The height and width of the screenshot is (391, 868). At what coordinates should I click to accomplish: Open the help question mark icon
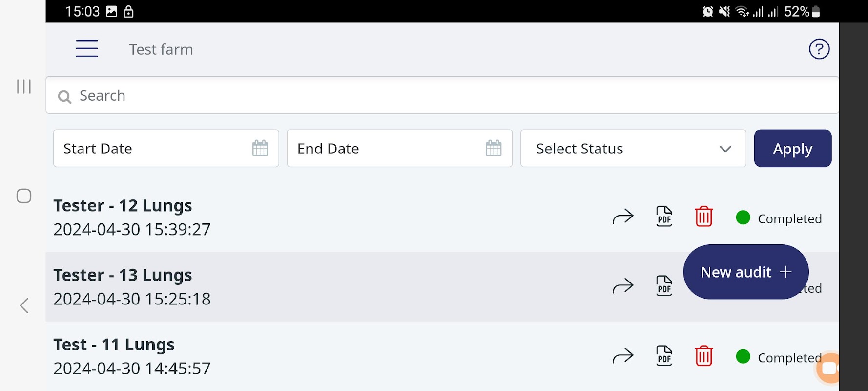tap(819, 49)
